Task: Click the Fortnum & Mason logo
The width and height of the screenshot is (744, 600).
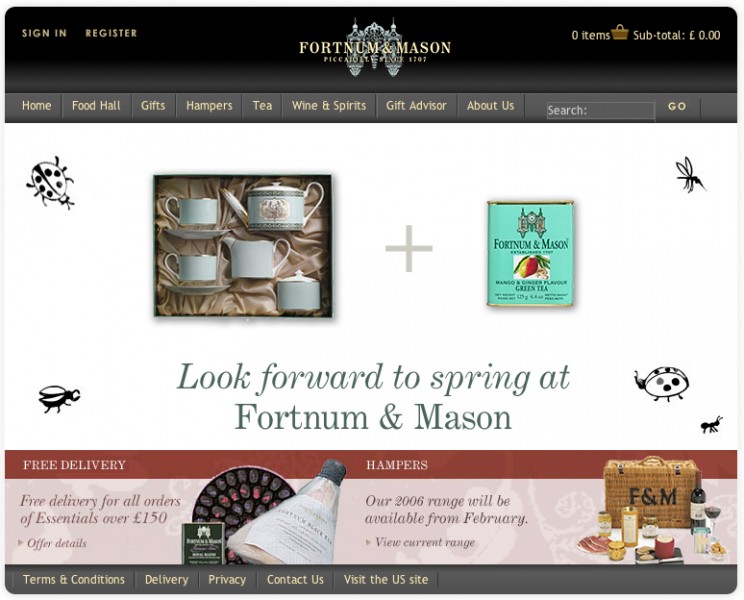Action: (x=375, y=47)
